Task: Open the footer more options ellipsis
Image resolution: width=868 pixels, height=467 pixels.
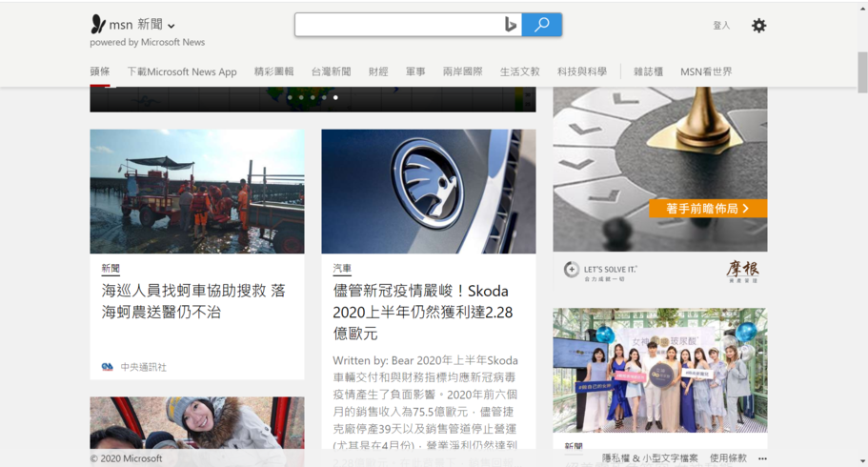Action: click(763, 458)
